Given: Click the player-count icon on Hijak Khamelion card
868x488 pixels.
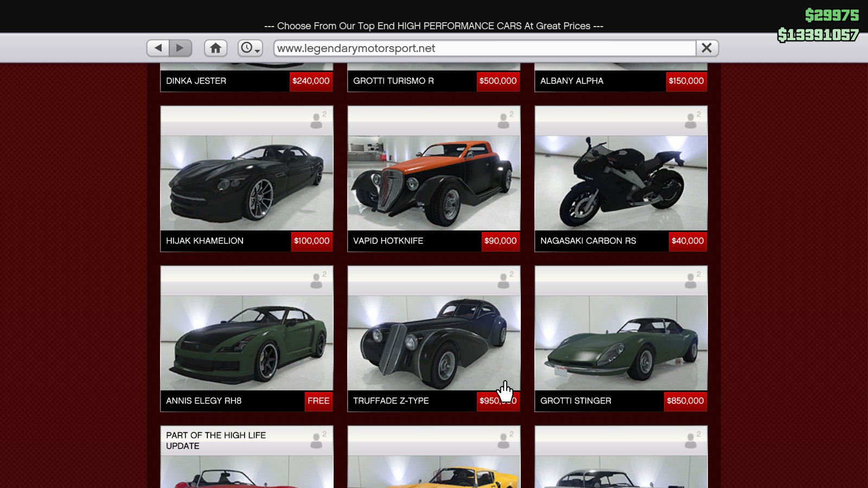Looking at the screenshot, I should (x=318, y=120).
